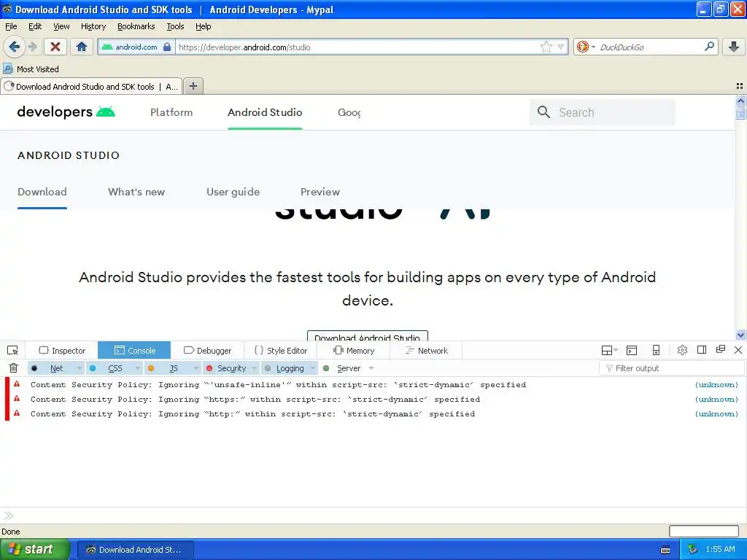Open the File menu
This screenshot has width=747, height=560.
coord(11,26)
